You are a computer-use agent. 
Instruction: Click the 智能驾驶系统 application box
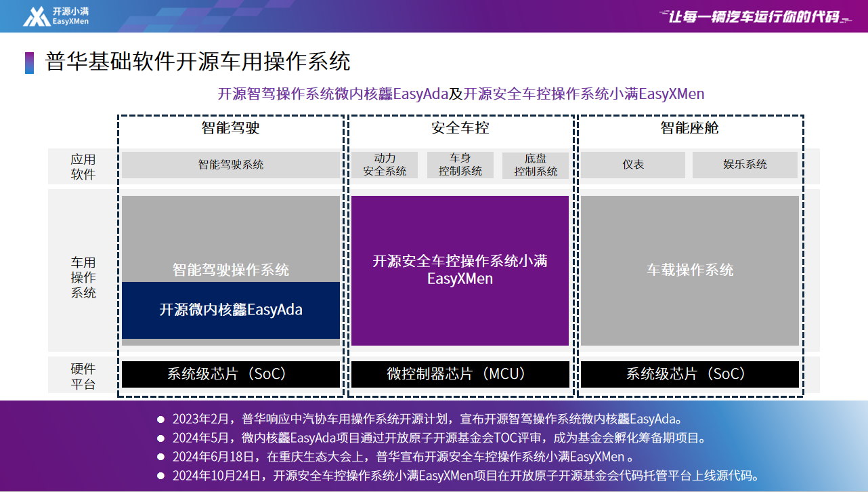[230, 165]
